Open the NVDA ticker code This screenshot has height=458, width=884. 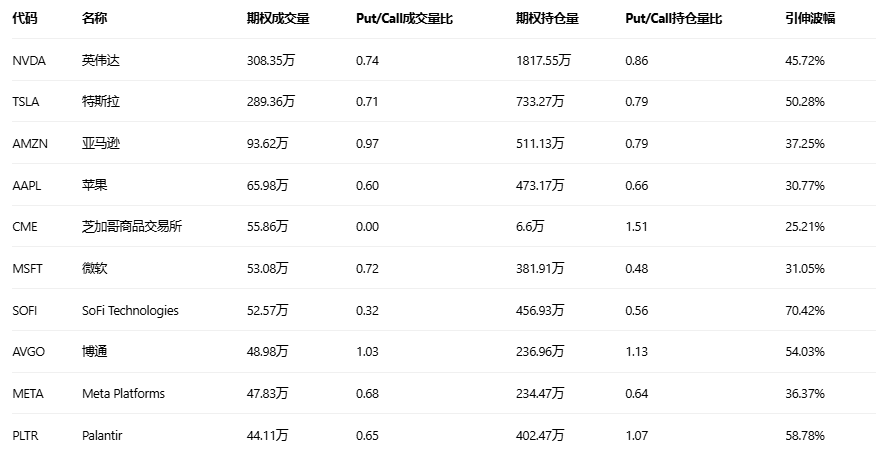pos(28,61)
